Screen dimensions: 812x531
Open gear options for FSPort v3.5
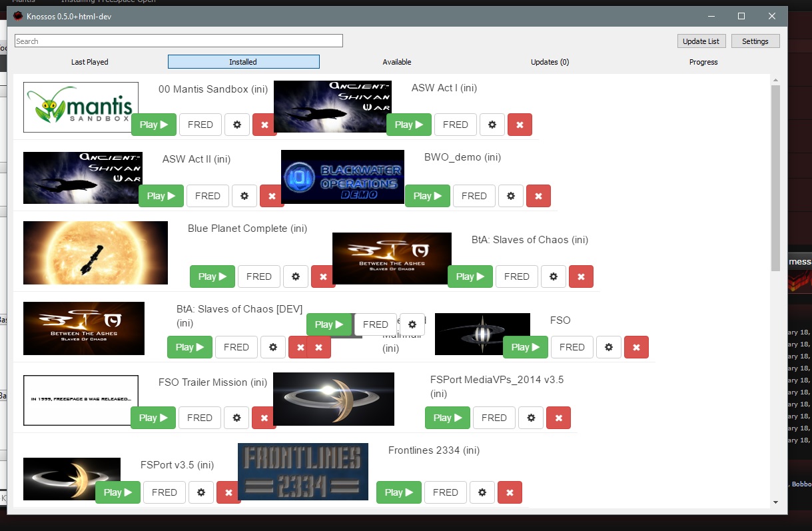click(x=201, y=492)
